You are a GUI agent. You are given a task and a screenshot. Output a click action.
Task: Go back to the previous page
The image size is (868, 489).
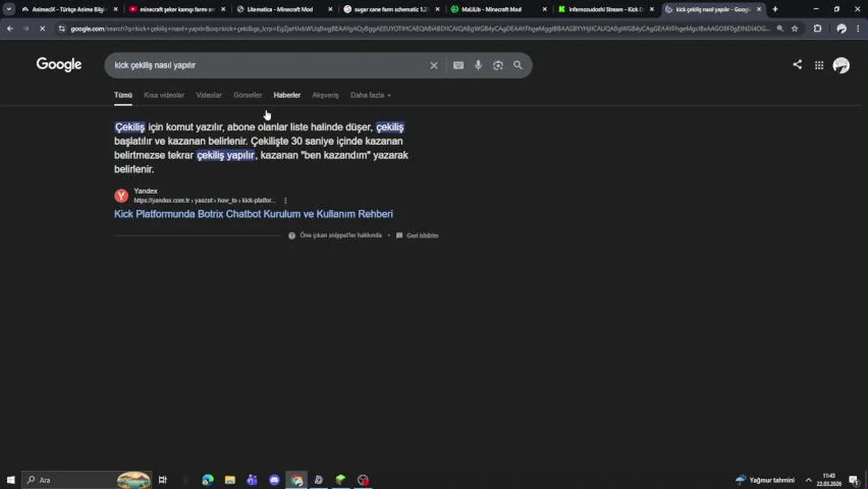point(10,29)
